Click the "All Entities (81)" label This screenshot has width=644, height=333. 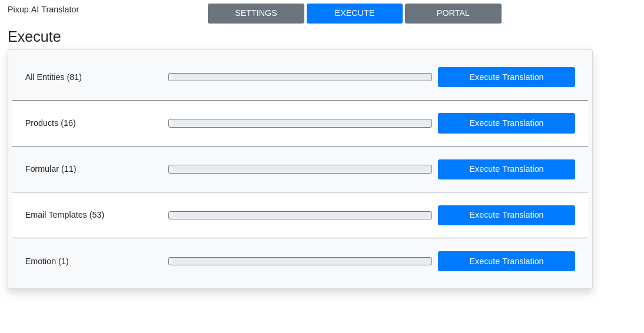click(x=54, y=77)
